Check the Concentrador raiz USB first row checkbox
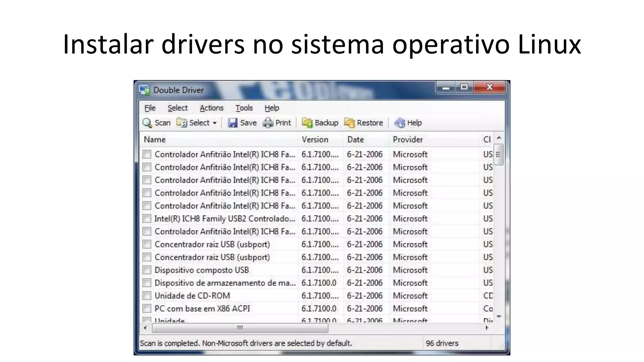 (147, 244)
